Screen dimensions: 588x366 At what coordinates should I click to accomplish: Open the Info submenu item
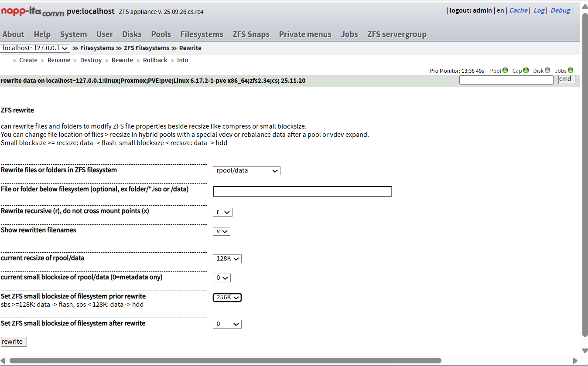[x=182, y=60]
